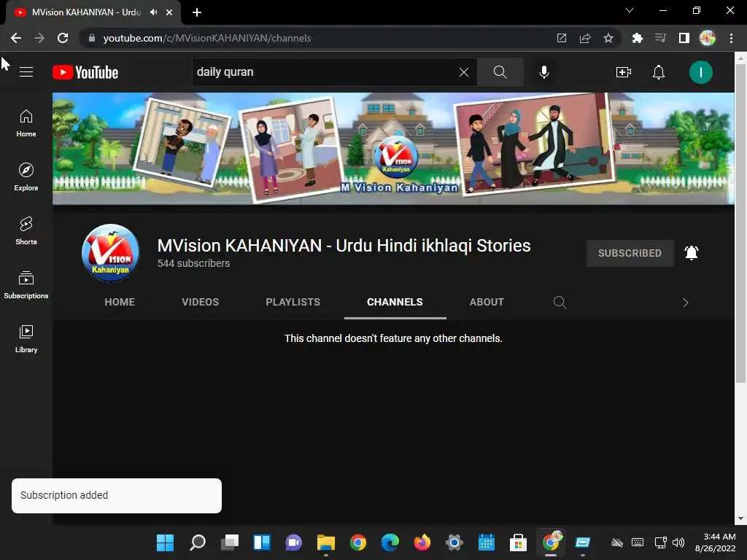Open a new browser tab

point(197,12)
